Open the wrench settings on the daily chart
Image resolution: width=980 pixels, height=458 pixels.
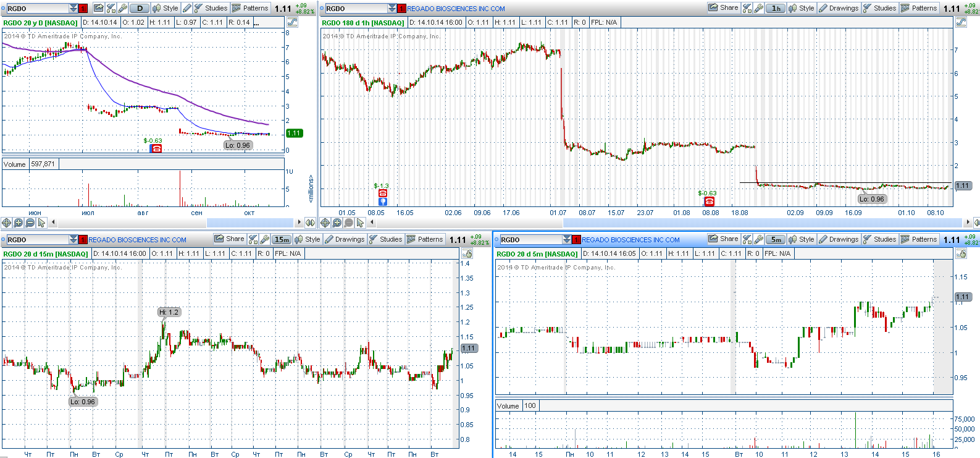123,8
